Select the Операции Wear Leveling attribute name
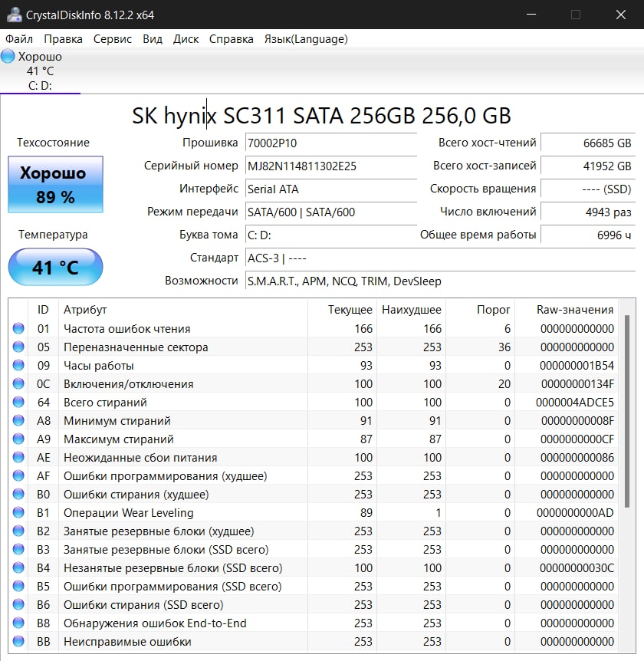 click(129, 512)
